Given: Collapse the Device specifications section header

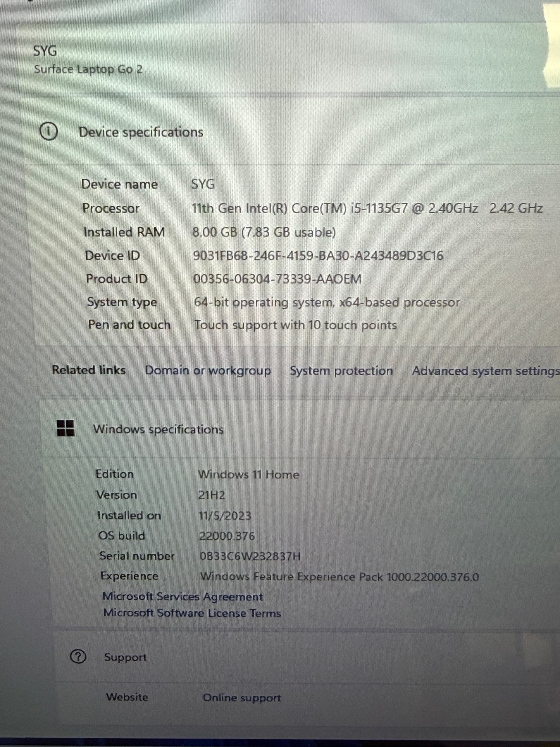Looking at the screenshot, I should click(293, 132).
